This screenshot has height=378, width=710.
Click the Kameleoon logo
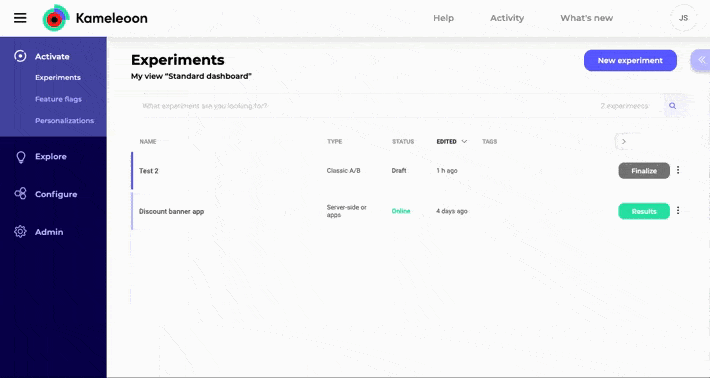pyautogui.click(x=56, y=18)
